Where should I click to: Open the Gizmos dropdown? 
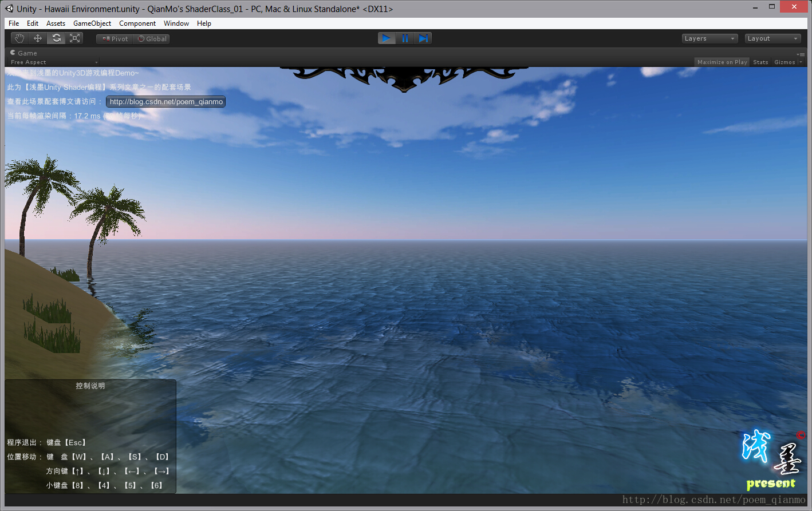pos(788,62)
